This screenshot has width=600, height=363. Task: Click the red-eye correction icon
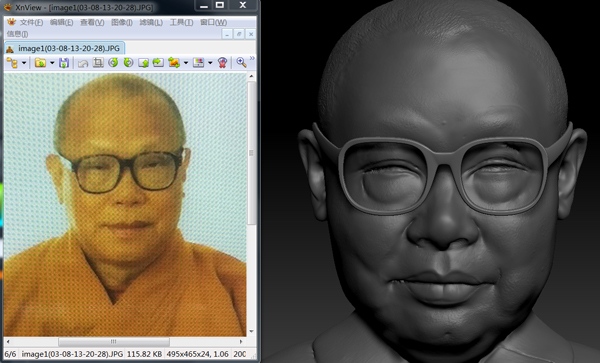tap(222, 63)
